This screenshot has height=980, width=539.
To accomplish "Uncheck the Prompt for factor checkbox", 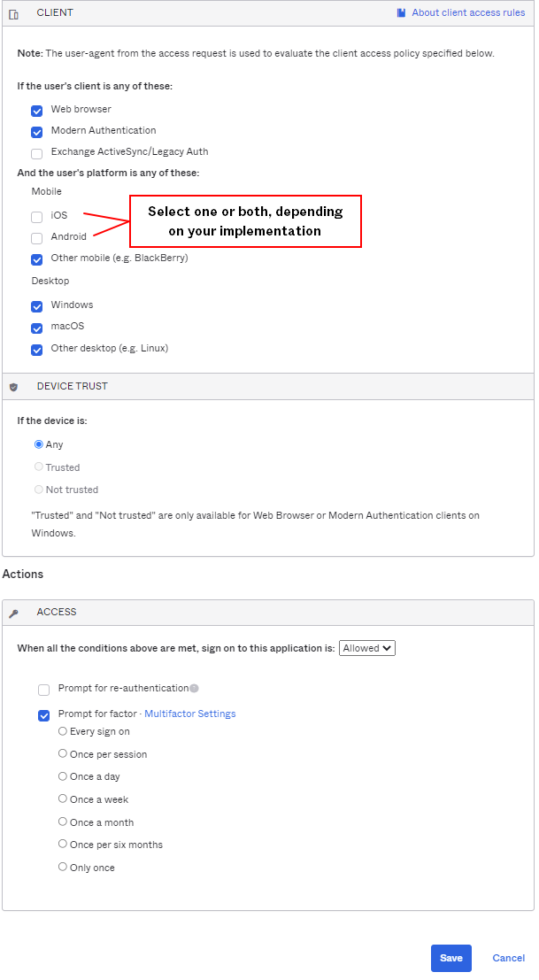I will 44,715.
